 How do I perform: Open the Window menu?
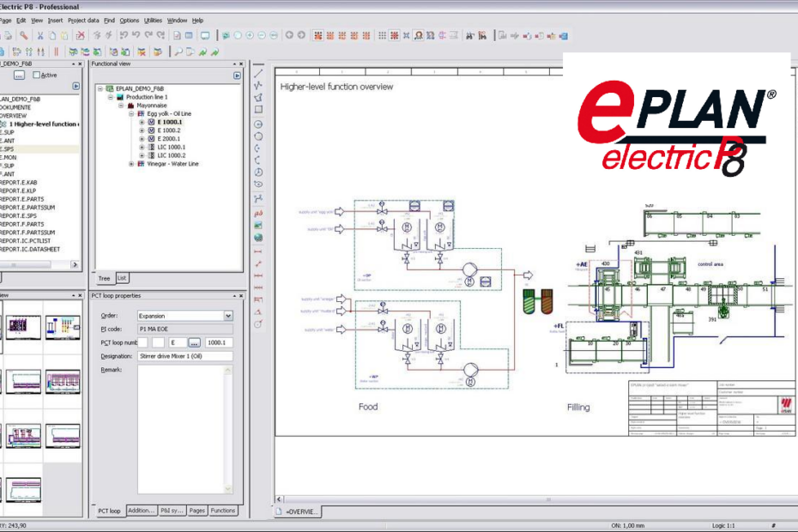click(x=177, y=21)
